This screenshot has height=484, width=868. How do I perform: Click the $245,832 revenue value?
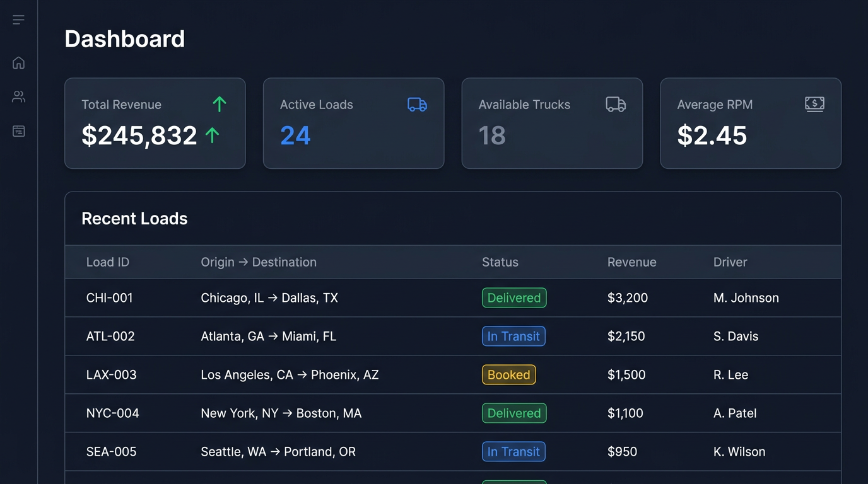[139, 135]
